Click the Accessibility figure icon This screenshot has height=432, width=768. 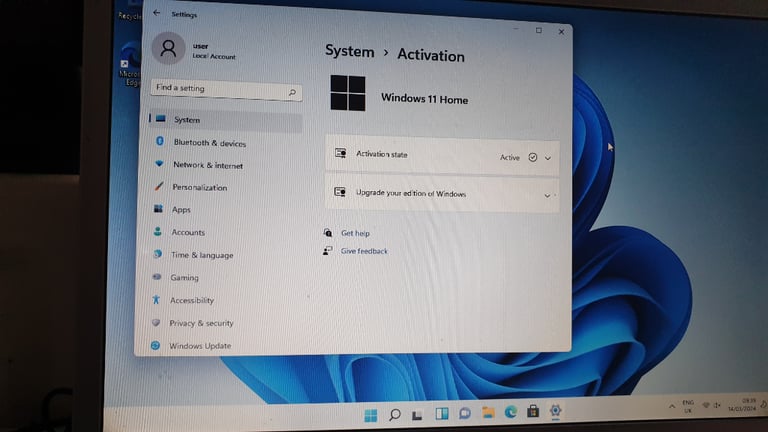click(156, 299)
